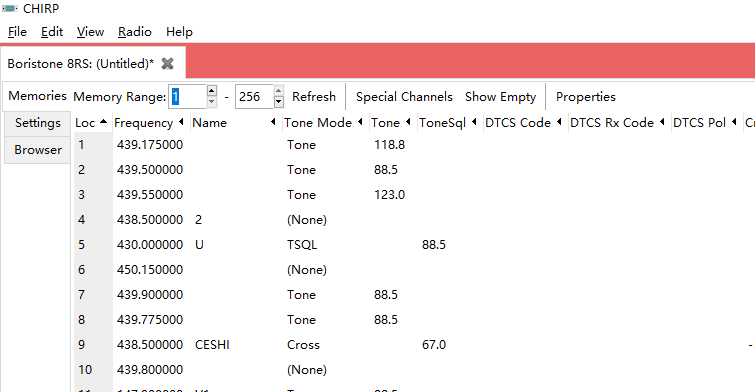Select frequency 439.800000 cell

coord(150,370)
